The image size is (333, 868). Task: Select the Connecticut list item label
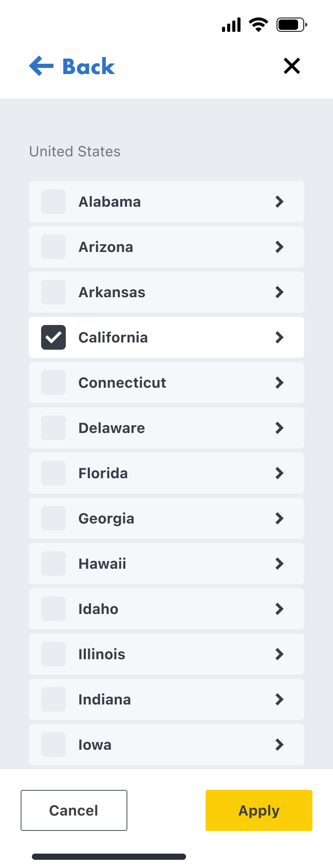122,383
